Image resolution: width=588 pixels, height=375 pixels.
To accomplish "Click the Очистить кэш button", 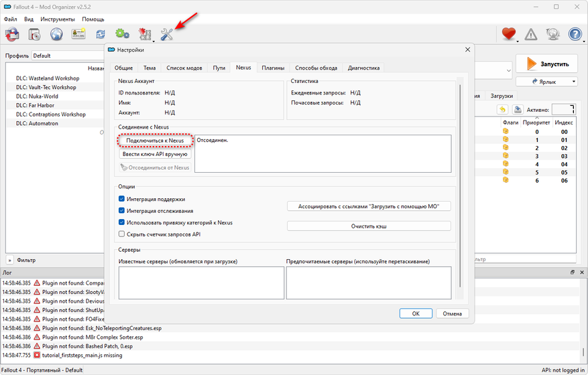I will point(369,226).
